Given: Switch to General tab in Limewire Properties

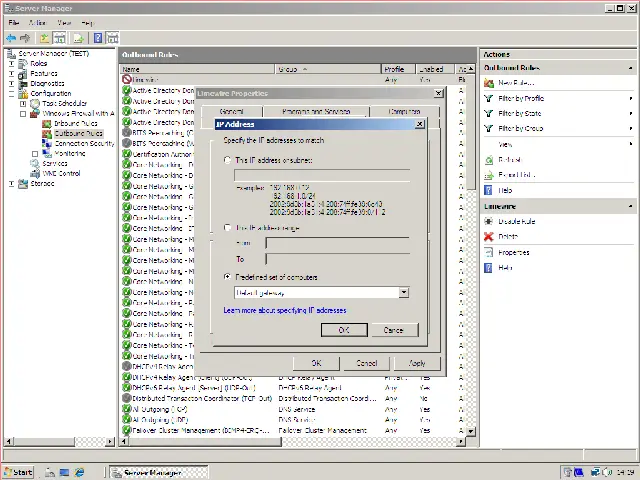Looking at the screenshot, I should tap(232, 111).
